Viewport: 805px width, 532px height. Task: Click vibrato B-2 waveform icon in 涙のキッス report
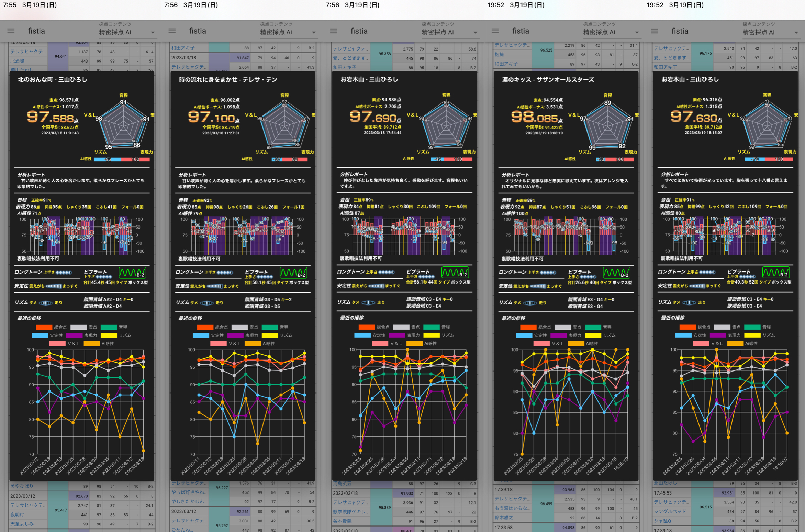point(616,273)
